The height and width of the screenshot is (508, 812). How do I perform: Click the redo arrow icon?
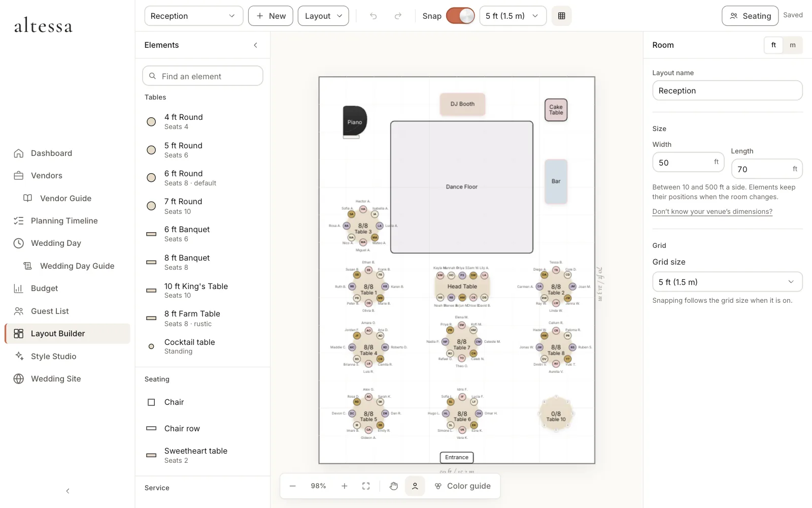point(398,16)
